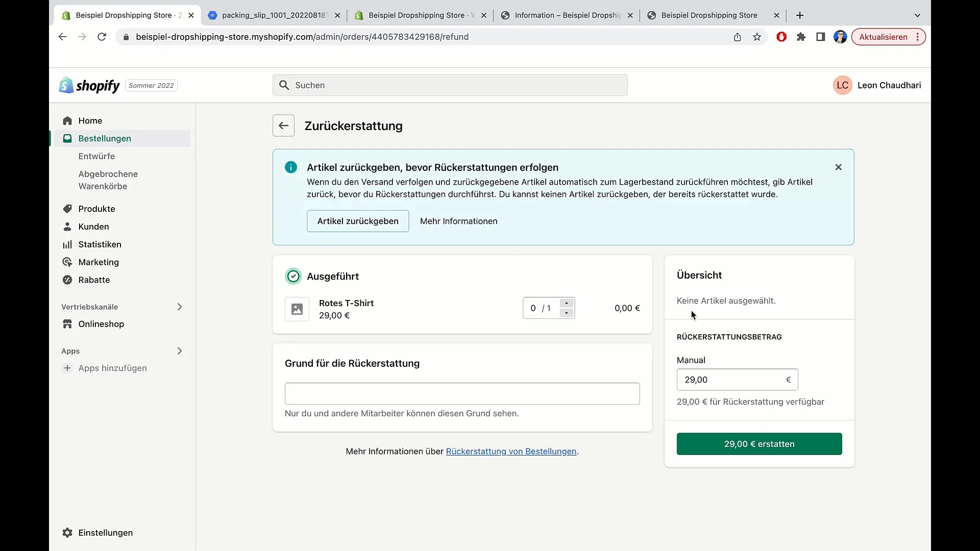The image size is (980, 551).
Task: Reload the page
Action: click(102, 37)
